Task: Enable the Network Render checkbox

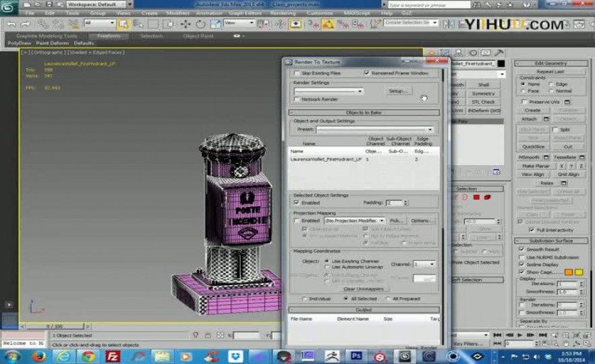Action: coord(297,99)
